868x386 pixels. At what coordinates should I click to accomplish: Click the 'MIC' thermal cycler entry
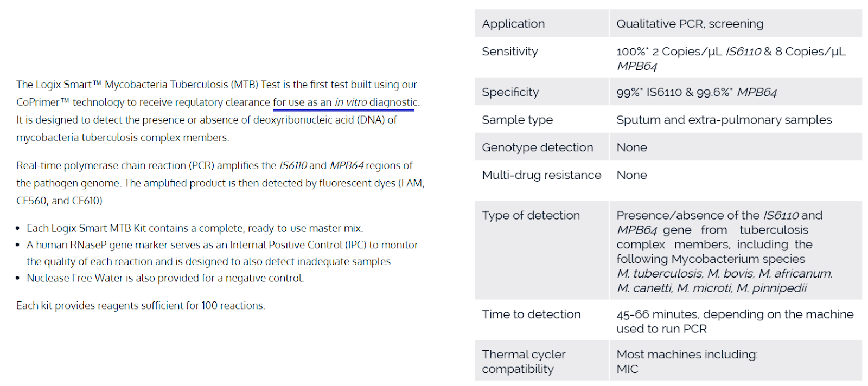point(627,369)
